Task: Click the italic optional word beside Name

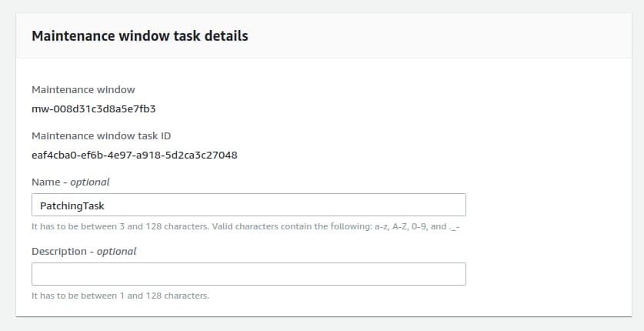Action: pyautogui.click(x=89, y=182)
